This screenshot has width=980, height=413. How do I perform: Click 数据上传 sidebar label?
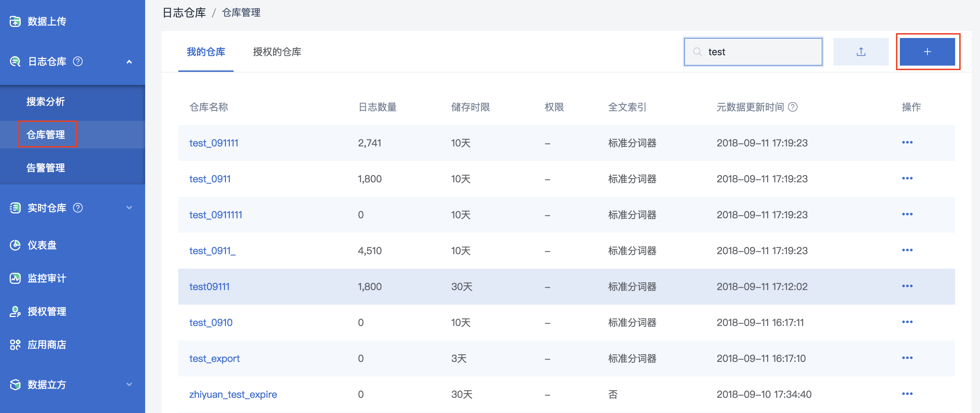click(47, 21)
